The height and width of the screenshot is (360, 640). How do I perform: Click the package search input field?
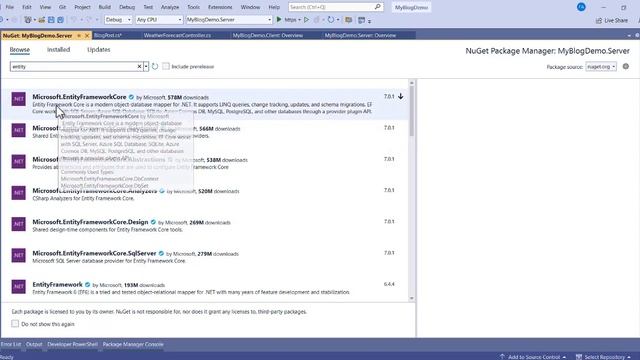[74, 67]
